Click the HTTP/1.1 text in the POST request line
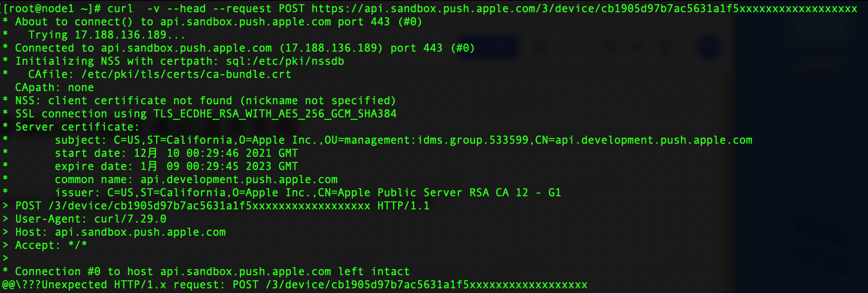Image resolution: width=868 pixels, height=293 pixels. [403, 206]
